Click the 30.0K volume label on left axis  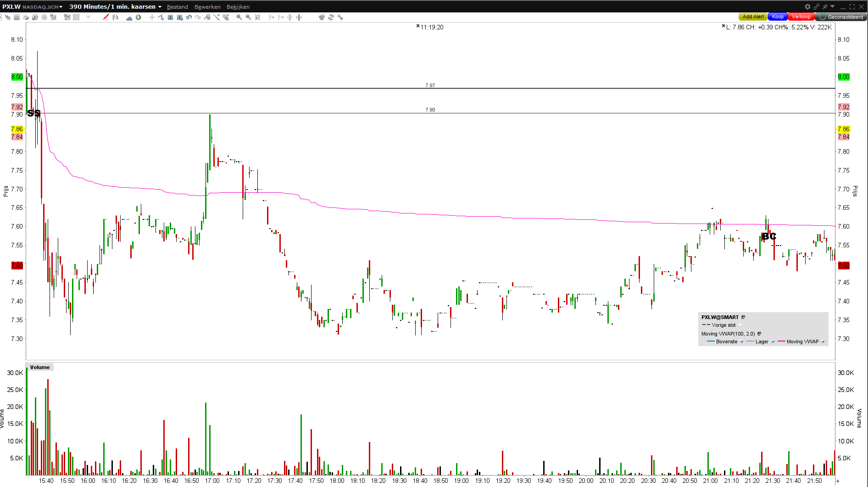pyautogui.click(x=15, y=373)
